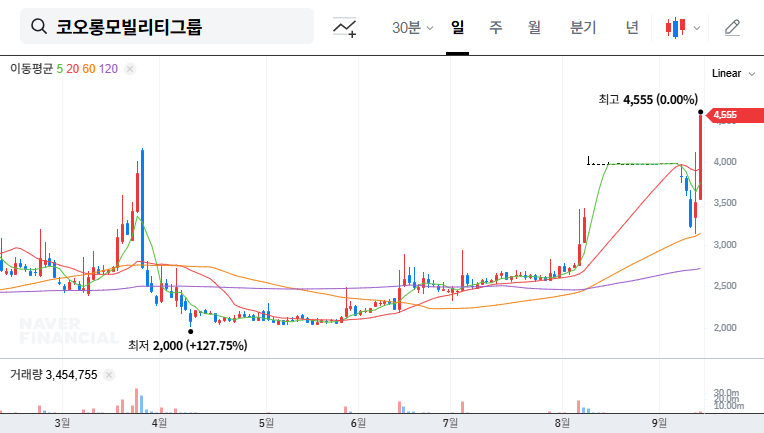The image size is (764, 433).
Task: Click the 이동평균 indicator label
Action: tap(31, 69)
